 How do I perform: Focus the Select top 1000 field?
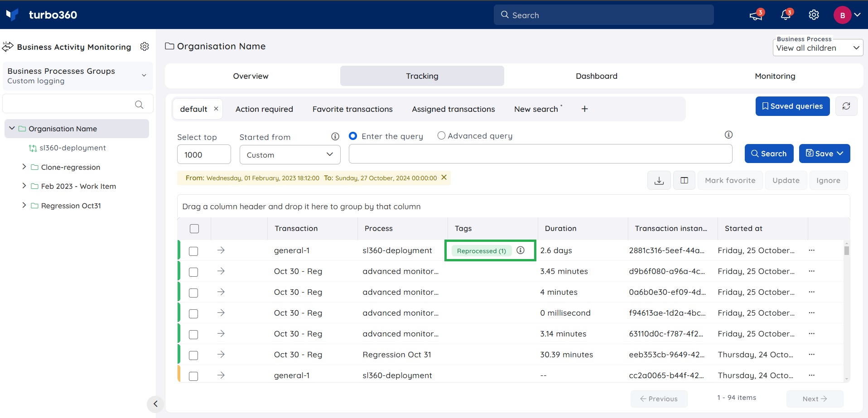(x=204, y=154)
